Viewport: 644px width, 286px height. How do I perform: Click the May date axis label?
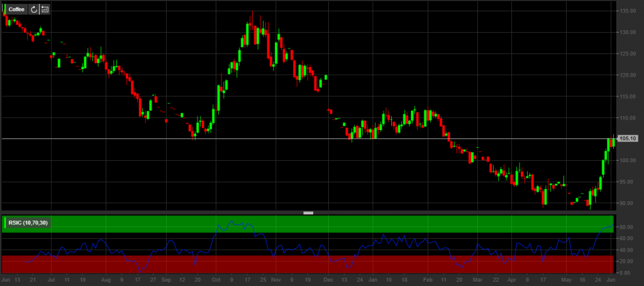coord(567,281)
